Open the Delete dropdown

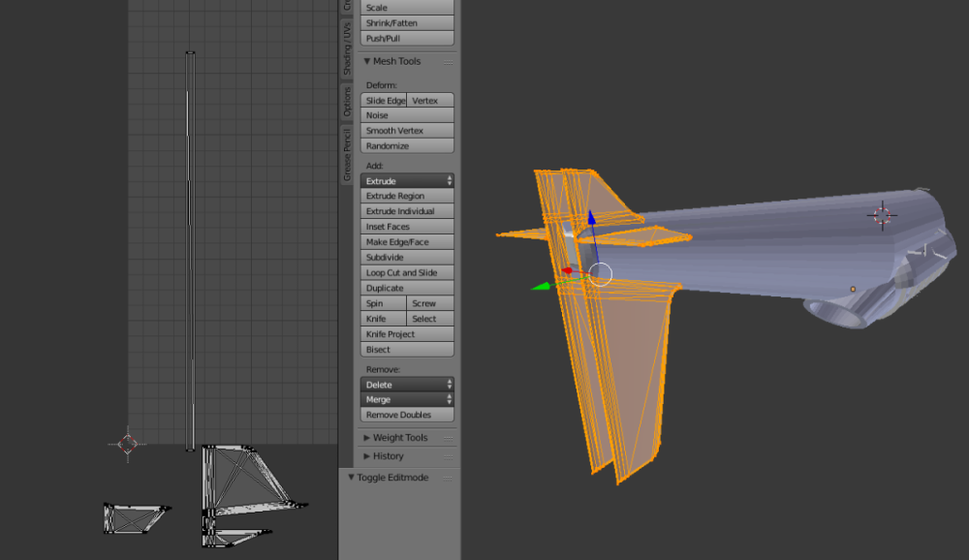[x=407, y=384]
